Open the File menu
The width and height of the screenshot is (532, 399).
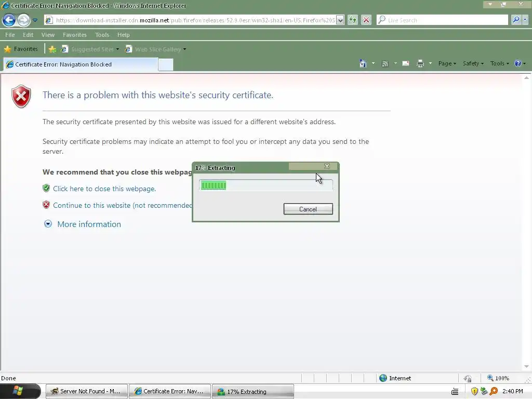click(x=10, y=35)
